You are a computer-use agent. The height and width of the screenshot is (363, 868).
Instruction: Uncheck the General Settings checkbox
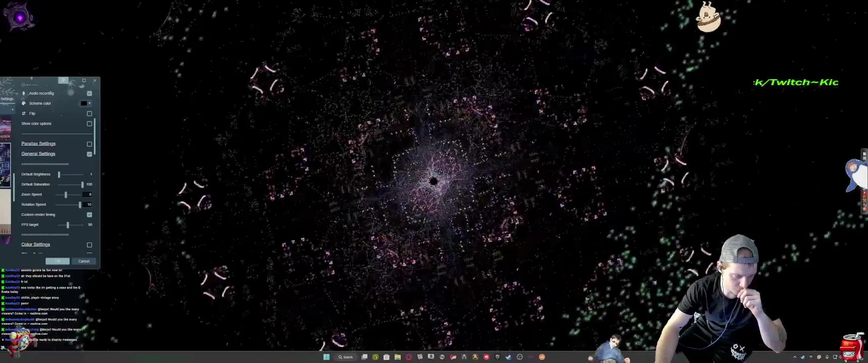point(89,154)
